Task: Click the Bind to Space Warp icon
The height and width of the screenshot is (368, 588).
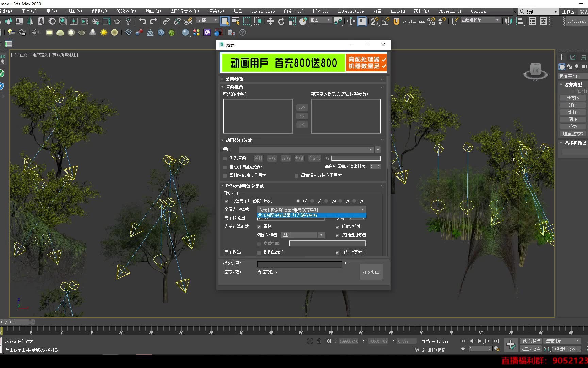Action: (188, 21)
